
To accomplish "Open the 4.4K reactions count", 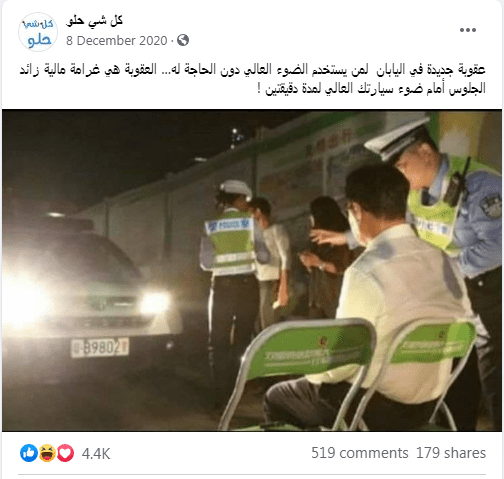I will pyautogui.click(x=96, y=454).
